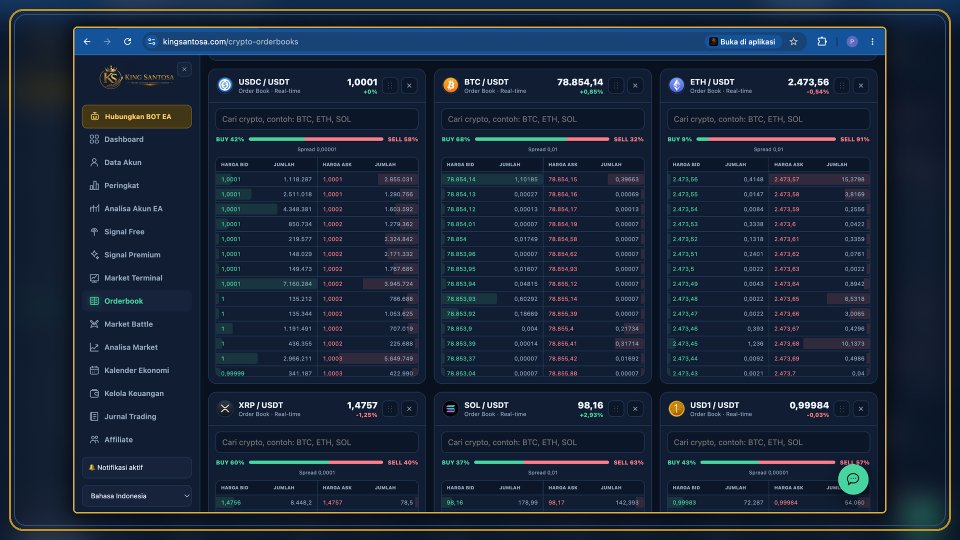Open Dashboard in the sidebar
The image size is (960, 540).
click(137, 140)
